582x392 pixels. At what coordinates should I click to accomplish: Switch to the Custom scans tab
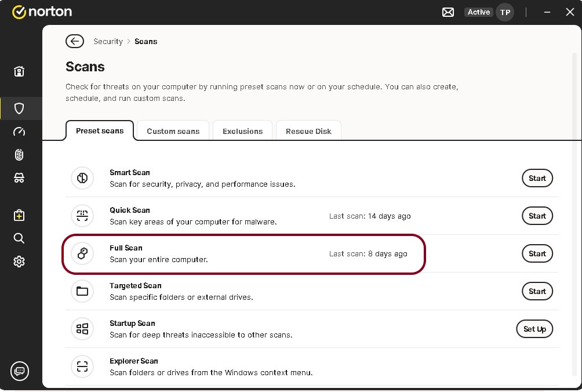173,131
